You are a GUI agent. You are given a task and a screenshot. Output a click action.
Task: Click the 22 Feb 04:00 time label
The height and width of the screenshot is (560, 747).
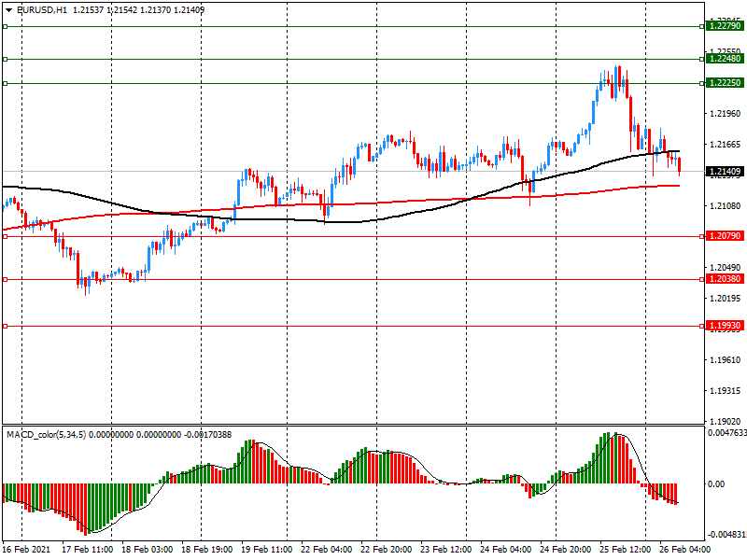327,551
